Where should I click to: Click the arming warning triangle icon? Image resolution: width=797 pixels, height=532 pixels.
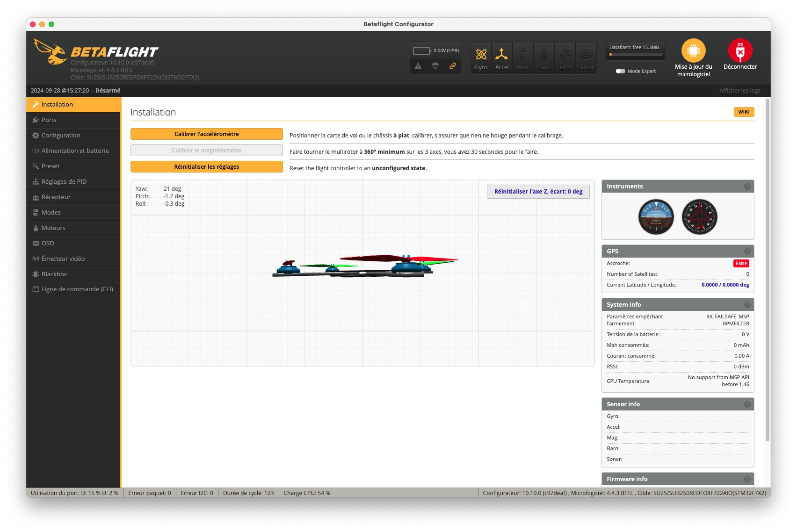tap(418, 66)
